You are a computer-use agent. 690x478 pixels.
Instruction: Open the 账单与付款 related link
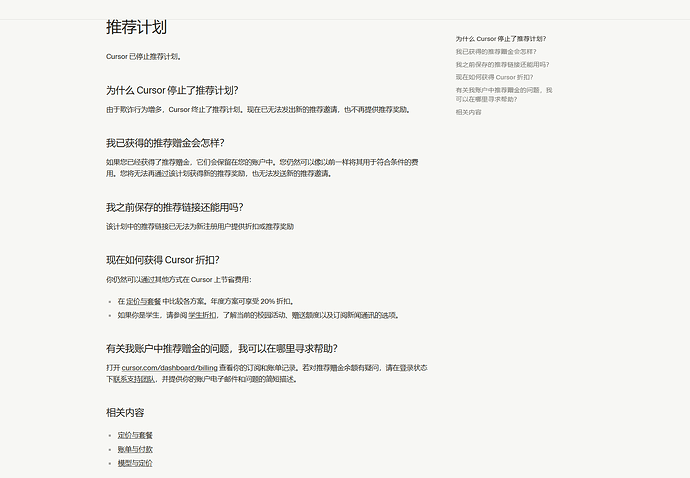click(x=135, y=449)
